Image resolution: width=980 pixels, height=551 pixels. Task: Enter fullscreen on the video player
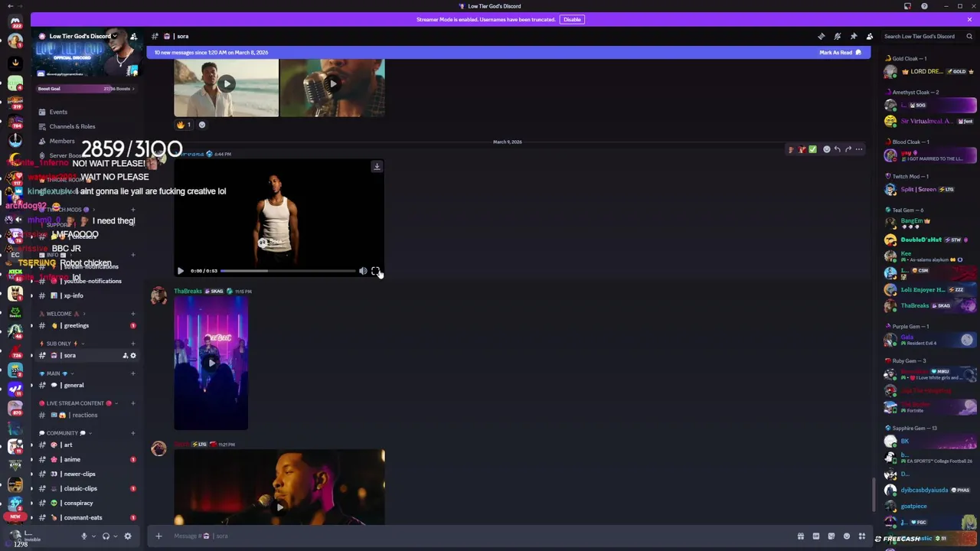[x=375, y=271]
